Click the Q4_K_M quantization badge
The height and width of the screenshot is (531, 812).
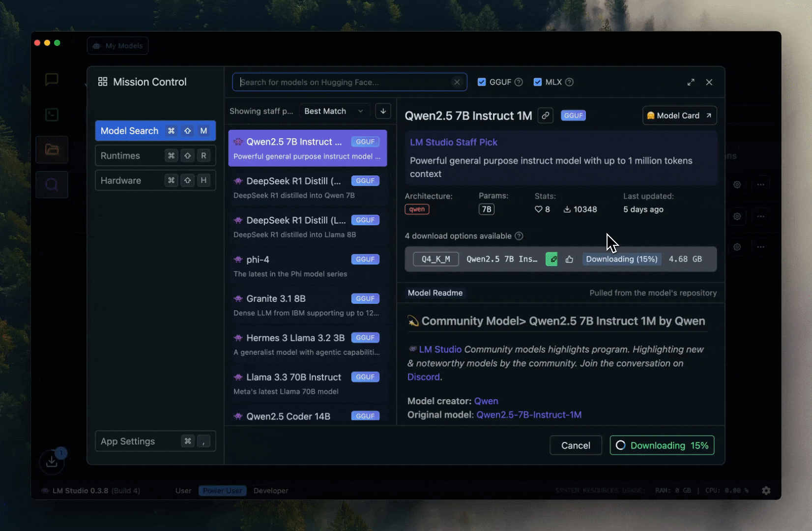(x=435, y=259)
